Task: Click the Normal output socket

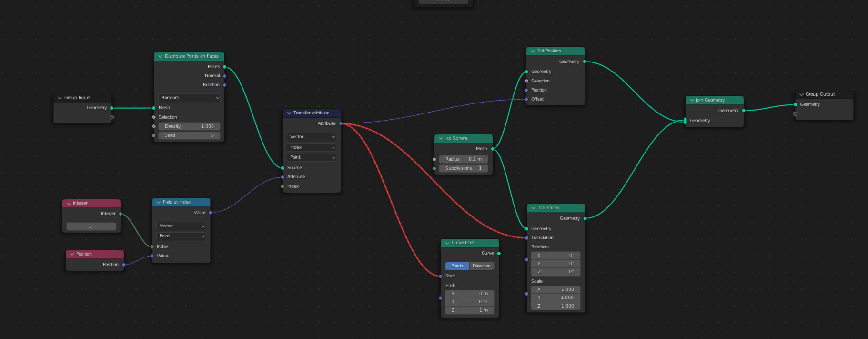Action: coord(225,76)
